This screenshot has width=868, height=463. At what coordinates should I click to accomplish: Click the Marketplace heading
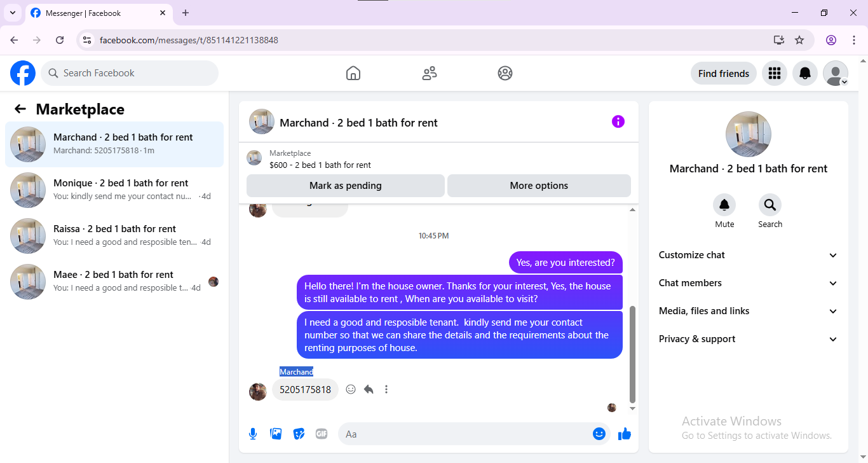[80, 109]
